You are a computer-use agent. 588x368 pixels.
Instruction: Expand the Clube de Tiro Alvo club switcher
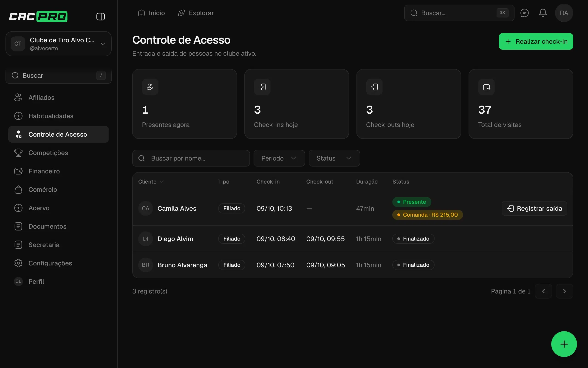point(59,43)
